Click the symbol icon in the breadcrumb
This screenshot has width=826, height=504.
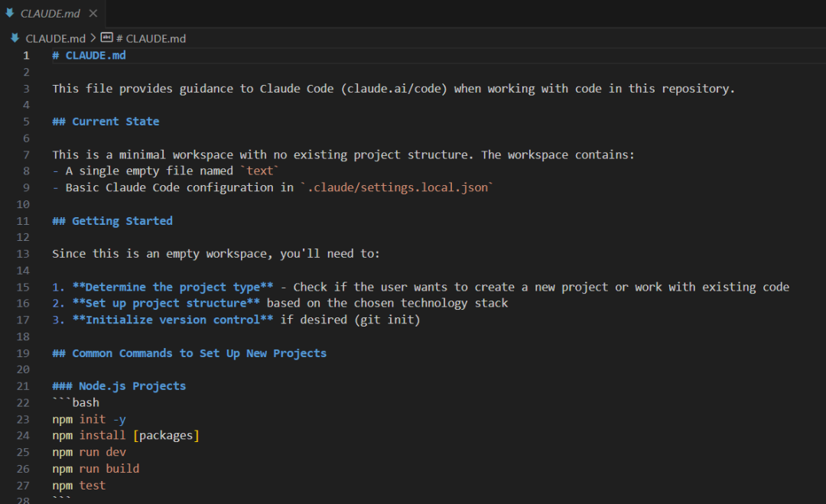[x=106, y=37]
